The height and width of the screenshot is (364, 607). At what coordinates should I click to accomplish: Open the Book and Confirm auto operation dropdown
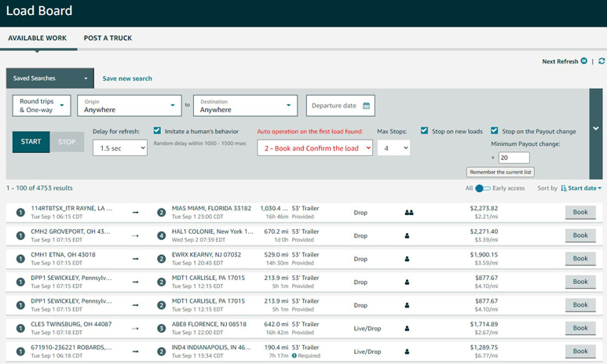(315, 147)
